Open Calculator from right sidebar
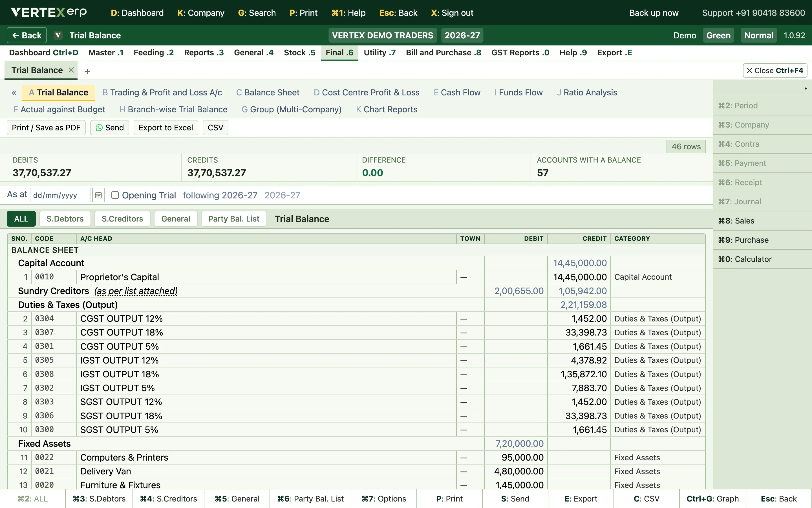812x508 pixels. pos(762,259)
